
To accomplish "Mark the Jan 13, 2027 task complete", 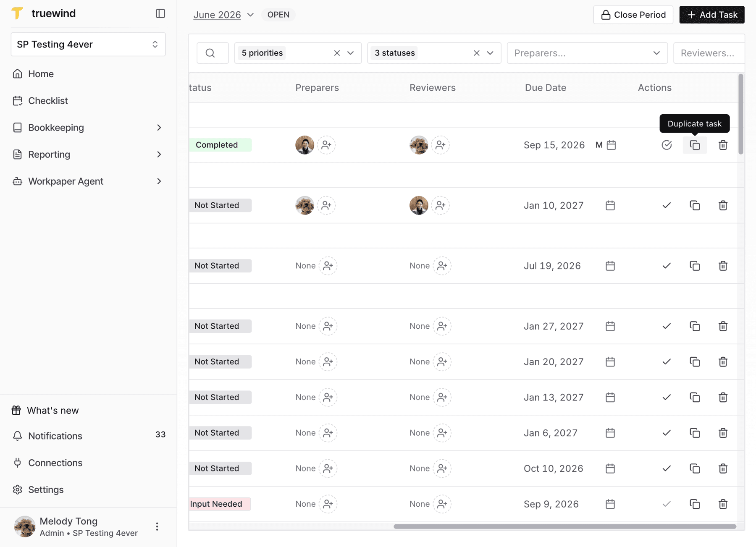I will 667,397.
